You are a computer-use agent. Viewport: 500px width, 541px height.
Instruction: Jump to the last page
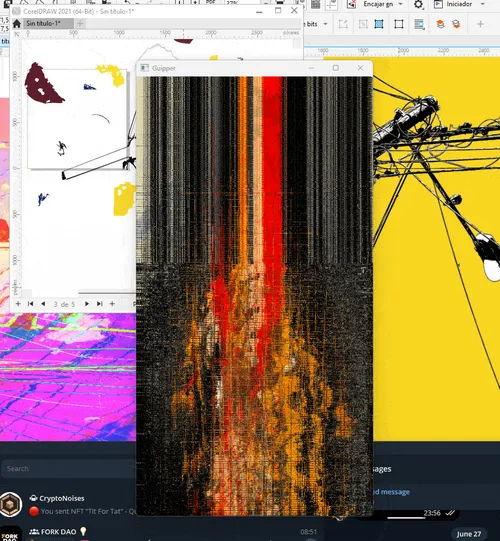click(100, 304)
